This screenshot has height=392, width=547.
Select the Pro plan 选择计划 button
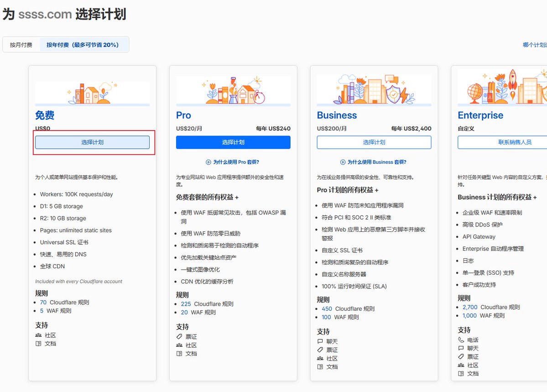coord(233,142)
